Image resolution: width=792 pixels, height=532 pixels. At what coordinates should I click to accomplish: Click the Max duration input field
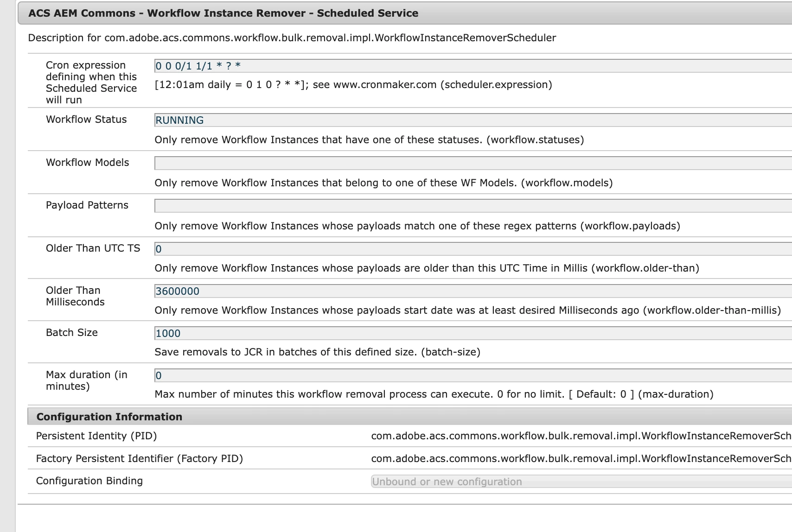pos(473,375)
